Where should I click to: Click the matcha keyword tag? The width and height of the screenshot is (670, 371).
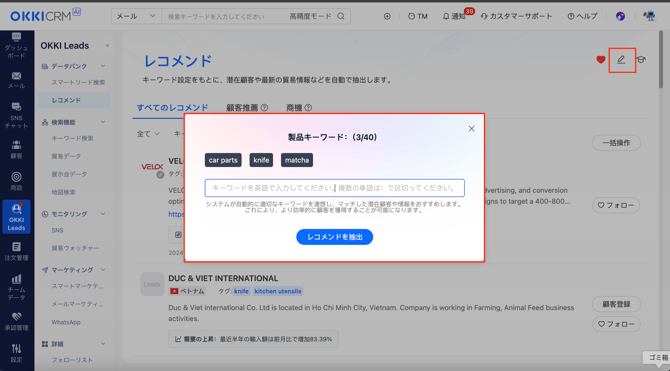tap(297, 160)
